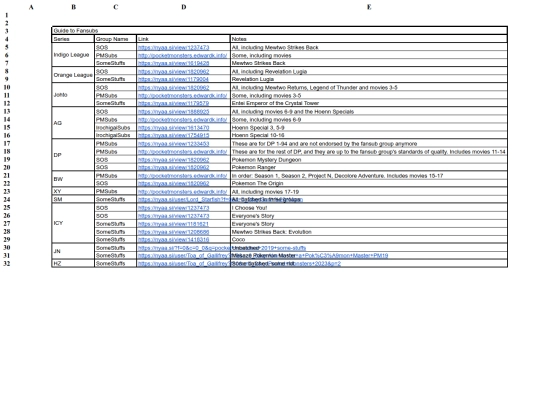
Task: Select column A header
Action: pyautogui.click(x=31, y=7)
